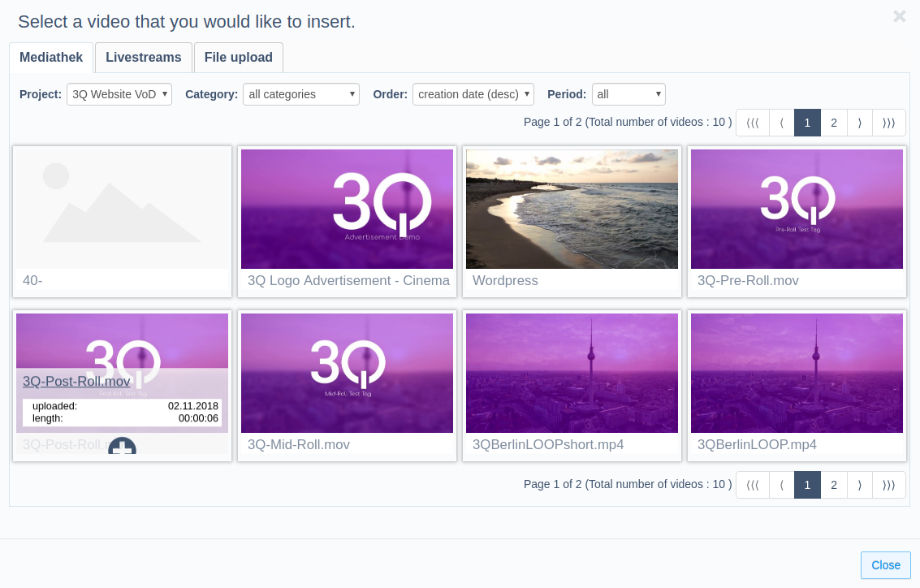Jump to last page in top pagination
920x588 pixels.
(889, 123)
